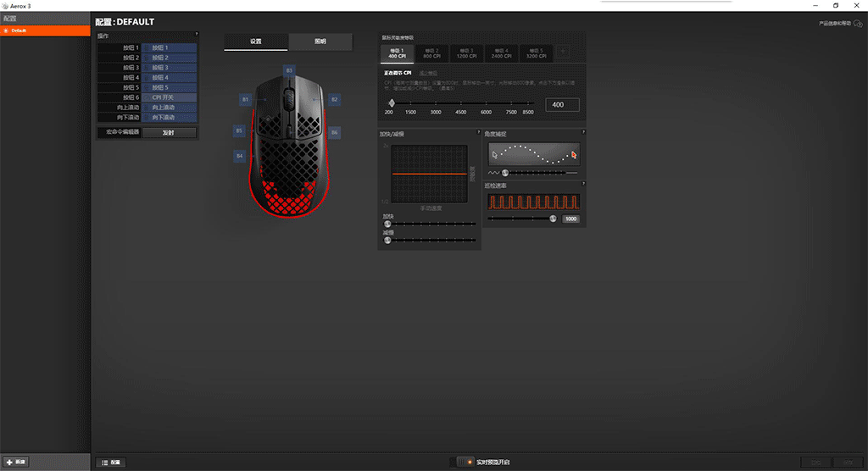Open the 按钮 1 action assignment
Image resolution: width=868 pixels, height=471 pixels.
tap(169, 47)
